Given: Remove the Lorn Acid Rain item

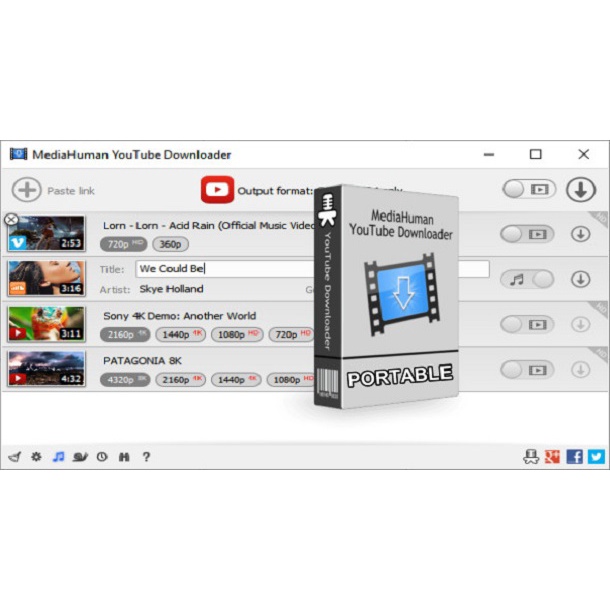Looking at the screenshot, I should click(11, 220).
